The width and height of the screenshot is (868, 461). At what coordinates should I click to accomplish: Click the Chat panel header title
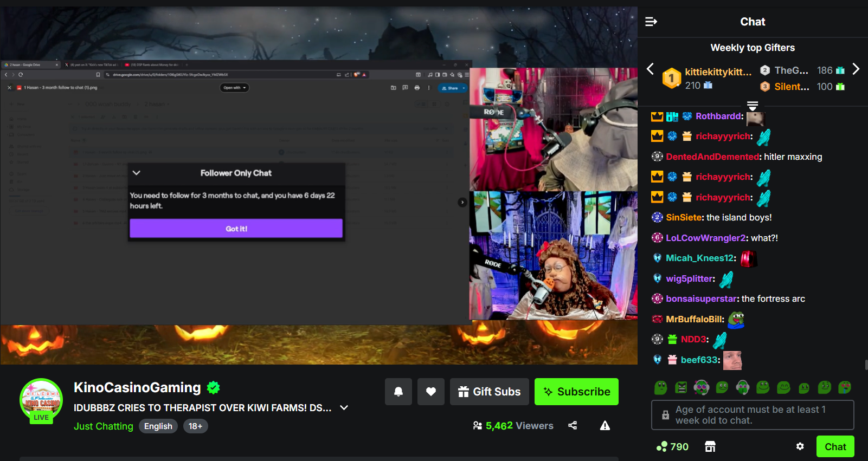pyautogui.click(x=753, y=22)
